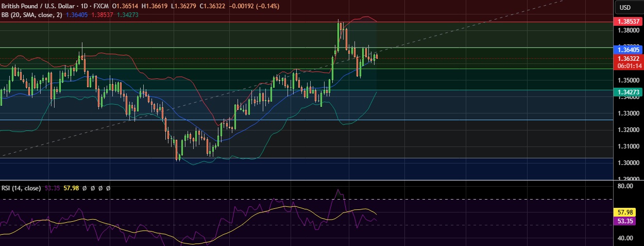644x246 pixels.
Task: Click the 1.30000 price scale label
Action: pos(628,163)
